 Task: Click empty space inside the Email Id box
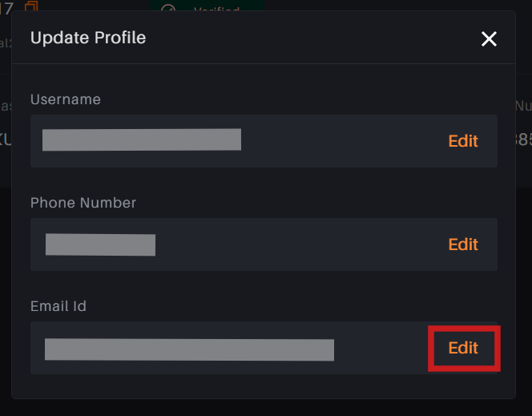[380, 348]
